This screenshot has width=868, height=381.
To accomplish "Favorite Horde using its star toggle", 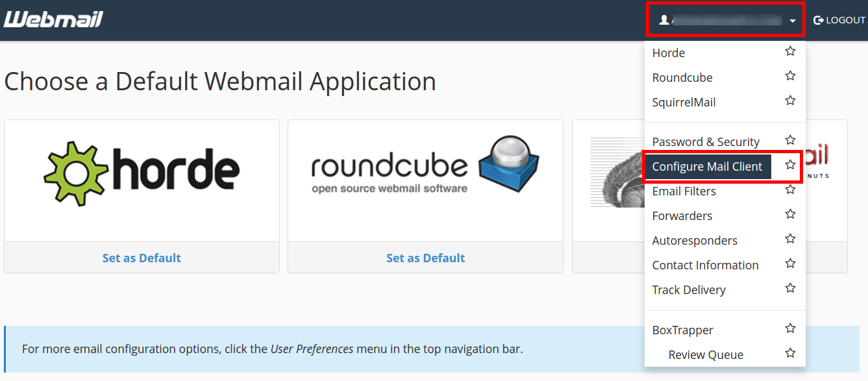I will click(x=790, y=51).
